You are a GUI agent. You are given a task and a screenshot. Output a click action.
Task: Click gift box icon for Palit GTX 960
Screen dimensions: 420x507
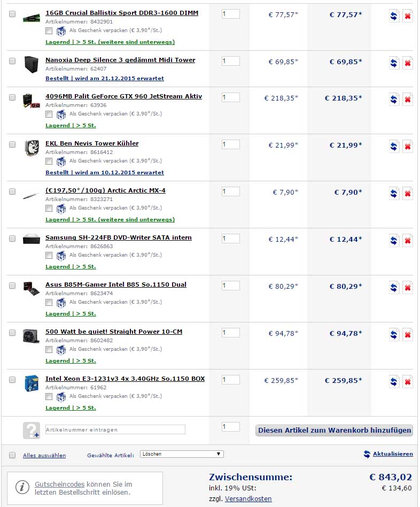click(x=61, y=114)
